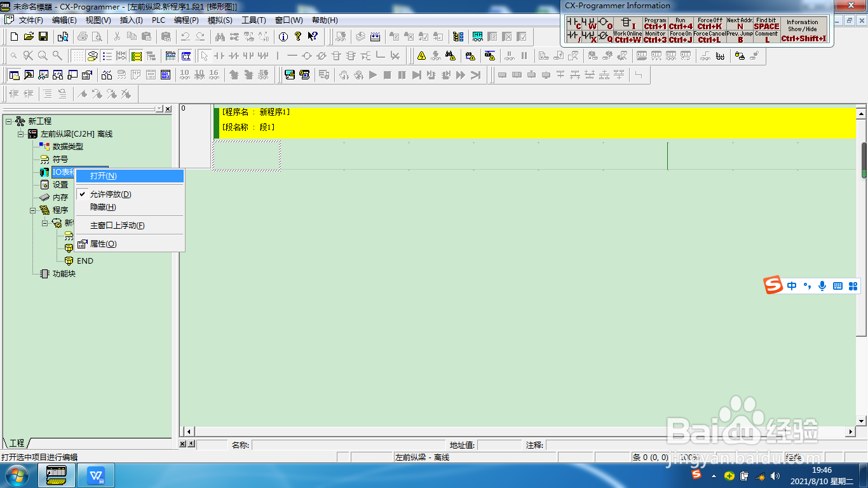The image size is (868, 488).
Task: Toggle the highlighted yellow rung annotations button
Action: point(137,56)
